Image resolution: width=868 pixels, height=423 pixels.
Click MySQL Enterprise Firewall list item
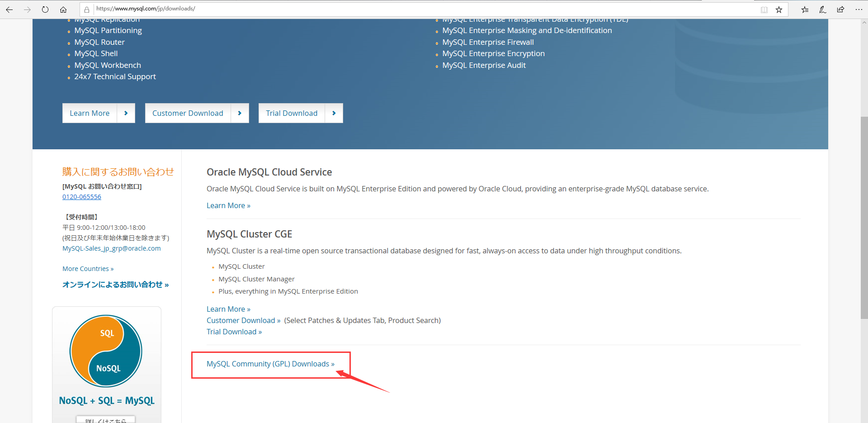(488, 42)
